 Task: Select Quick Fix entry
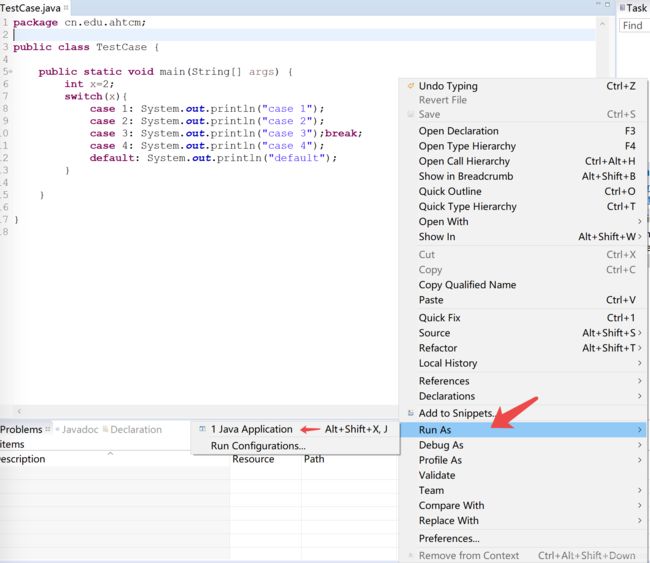coord(523,318)
